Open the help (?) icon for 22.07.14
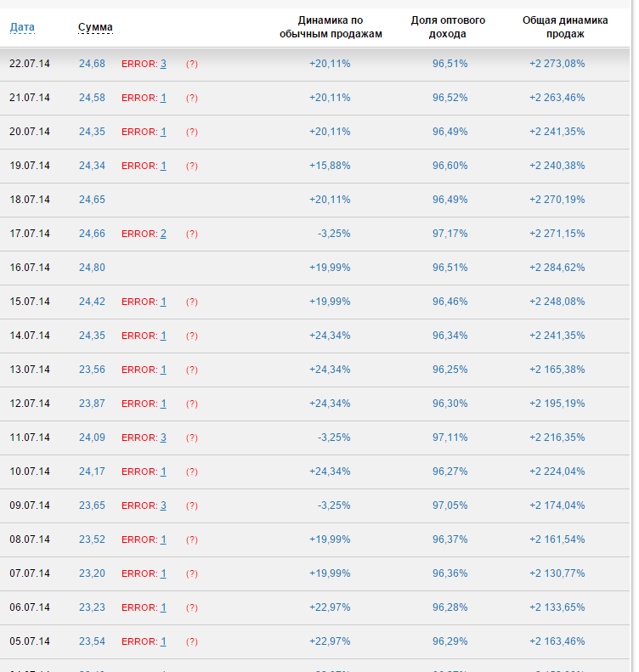The image size is (639, 672). 192,64
